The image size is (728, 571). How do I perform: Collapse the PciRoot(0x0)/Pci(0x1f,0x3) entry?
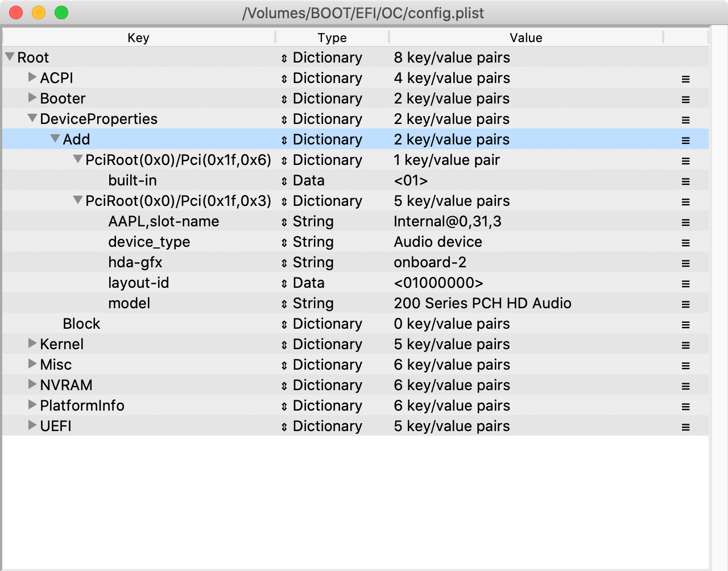coord(78,200)
